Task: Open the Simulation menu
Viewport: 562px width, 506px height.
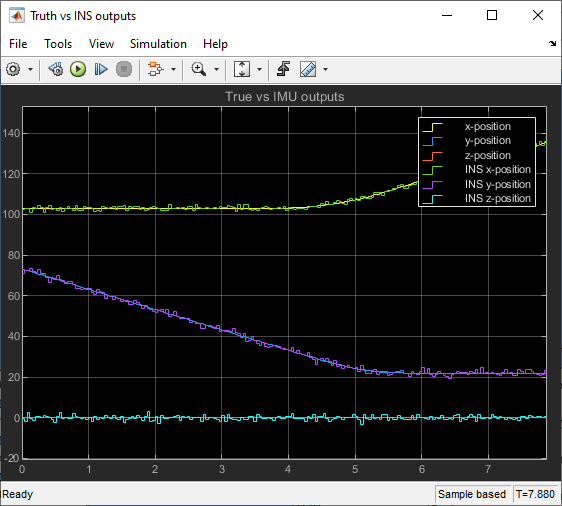Action: 158,44
